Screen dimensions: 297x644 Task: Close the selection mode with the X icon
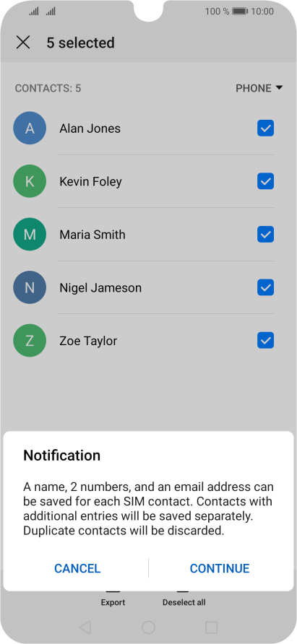[23, 43]
